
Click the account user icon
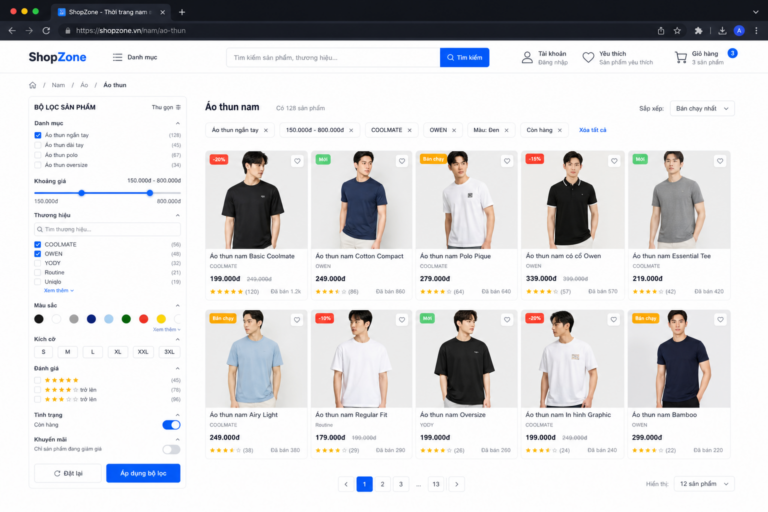527,57
